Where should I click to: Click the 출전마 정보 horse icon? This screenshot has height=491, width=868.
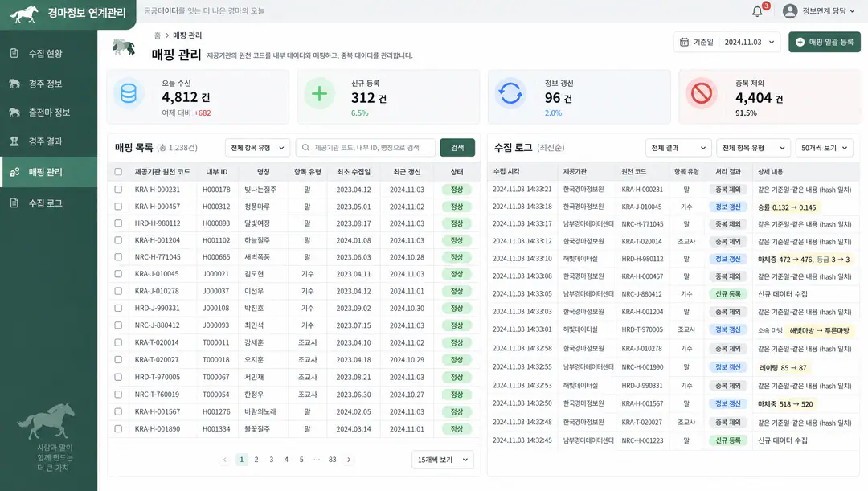point(14,113)
